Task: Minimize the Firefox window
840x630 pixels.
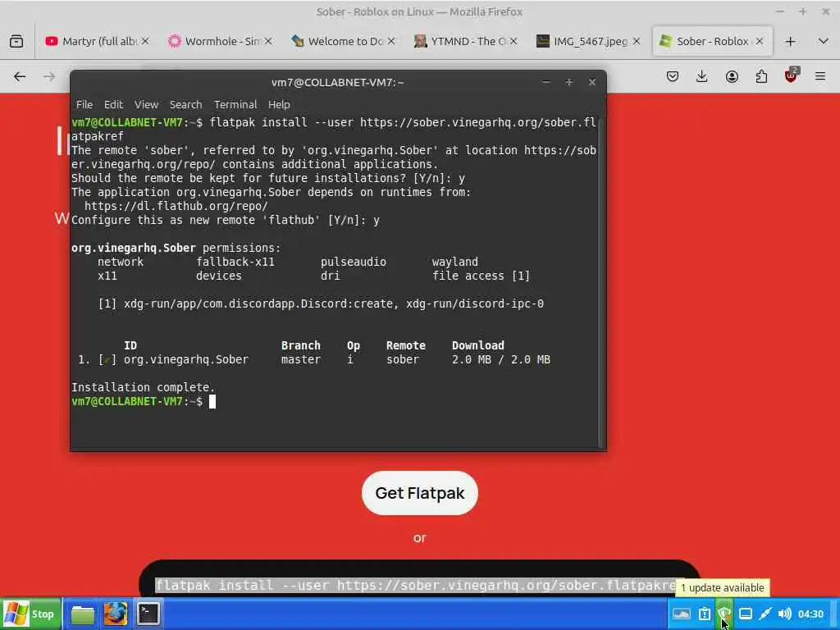Action: click(780, 11)
